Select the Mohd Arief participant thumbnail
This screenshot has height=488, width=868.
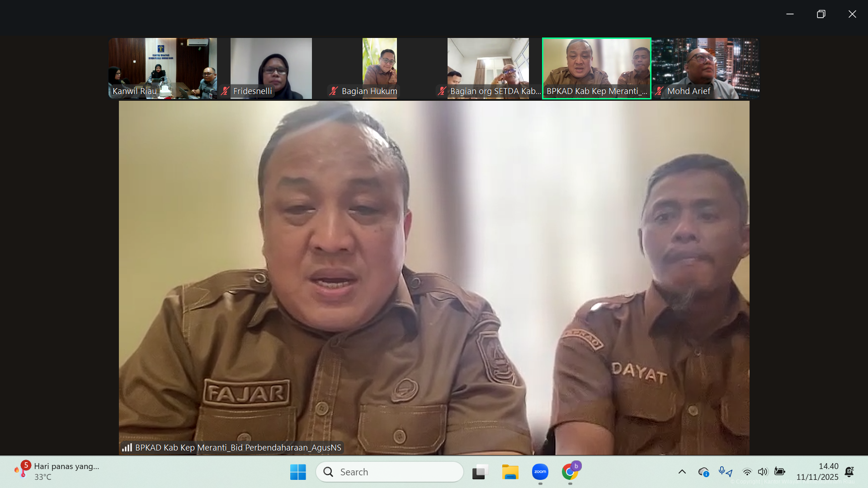point(705,68)
